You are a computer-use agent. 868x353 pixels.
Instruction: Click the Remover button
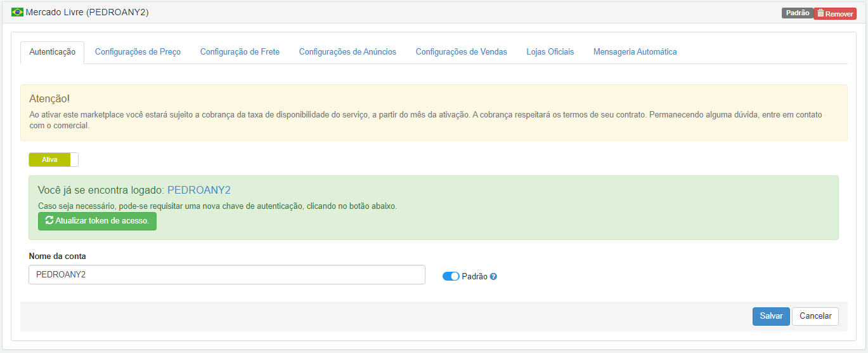click(x=834, y=13)
